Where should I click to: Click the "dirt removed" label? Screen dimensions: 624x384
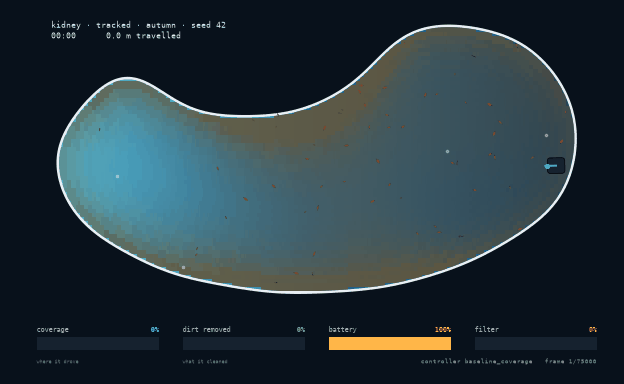click(207, 329)
